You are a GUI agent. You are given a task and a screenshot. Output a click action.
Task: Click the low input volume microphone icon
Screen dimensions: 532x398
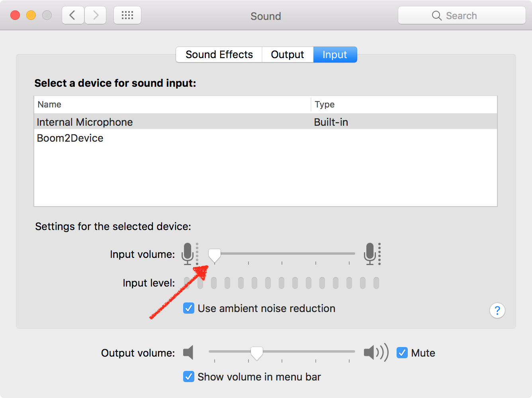coord(188,254)
